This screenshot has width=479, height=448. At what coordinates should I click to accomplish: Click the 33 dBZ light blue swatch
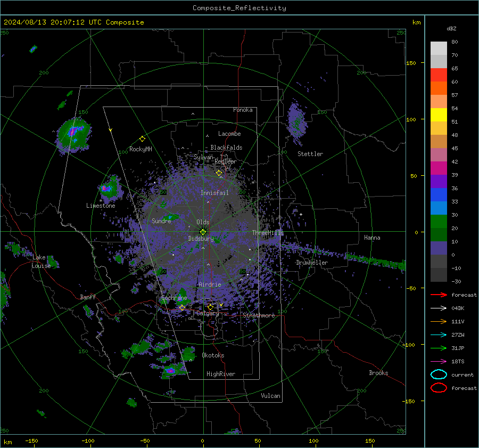click(x=439, y=208)
